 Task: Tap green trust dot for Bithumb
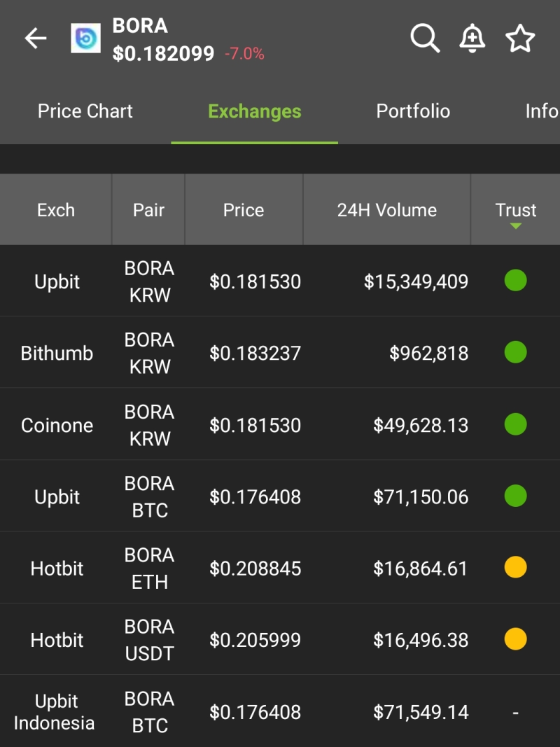515,352
